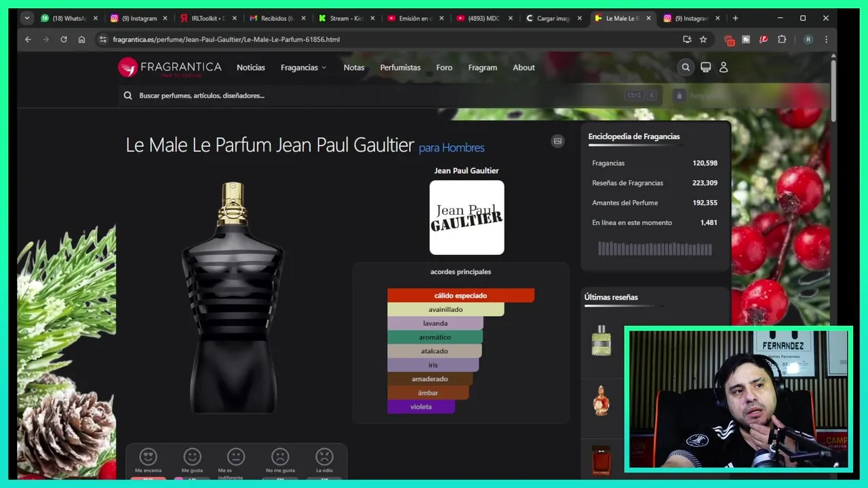Image resolution: width=868 pixels, height=488 pixels.
Task: Open Notas menu item
Action: point(354,67)
